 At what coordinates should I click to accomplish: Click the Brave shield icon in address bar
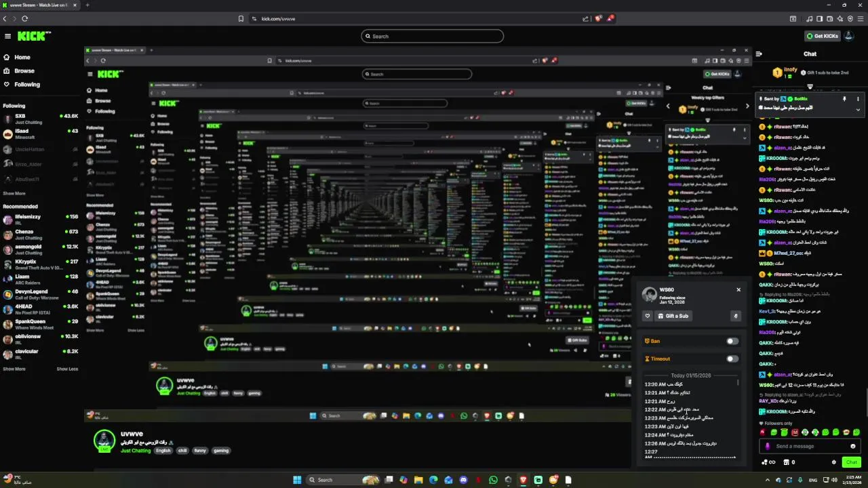coord(598,18)
